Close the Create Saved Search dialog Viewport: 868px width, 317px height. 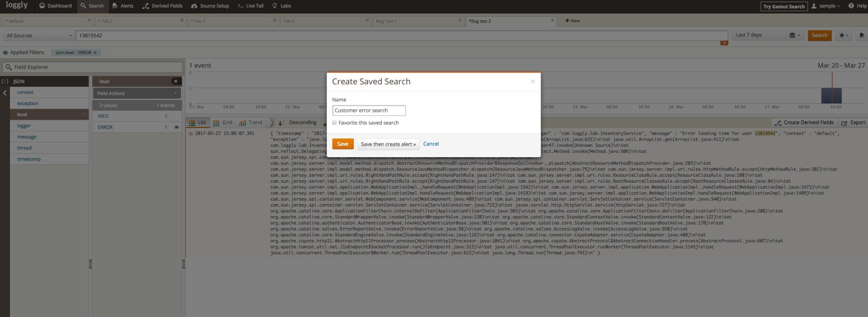point(533,82)
